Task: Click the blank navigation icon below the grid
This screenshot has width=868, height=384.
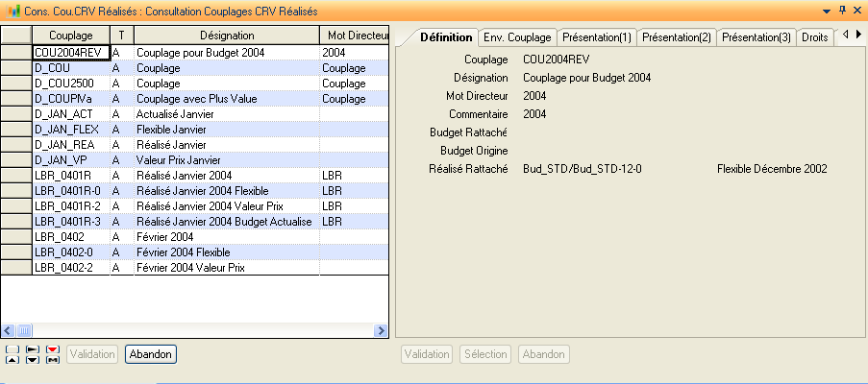Action: coord(11,349)
